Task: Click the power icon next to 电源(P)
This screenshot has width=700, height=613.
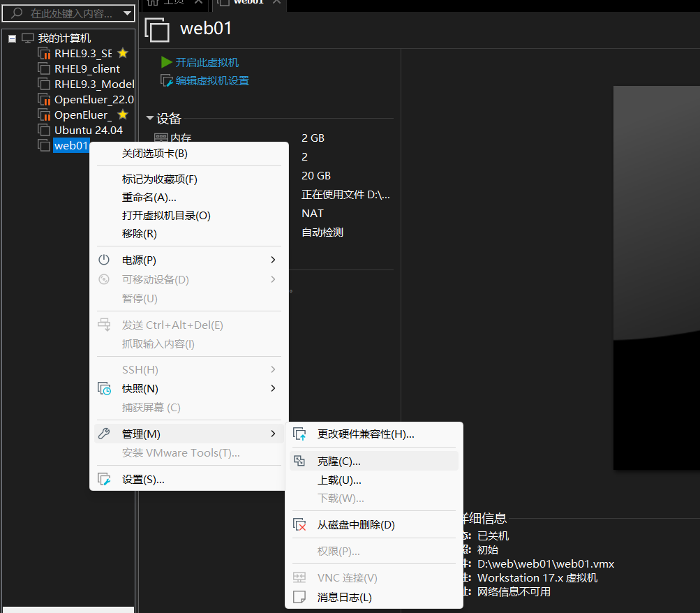Action: (104, 260)
